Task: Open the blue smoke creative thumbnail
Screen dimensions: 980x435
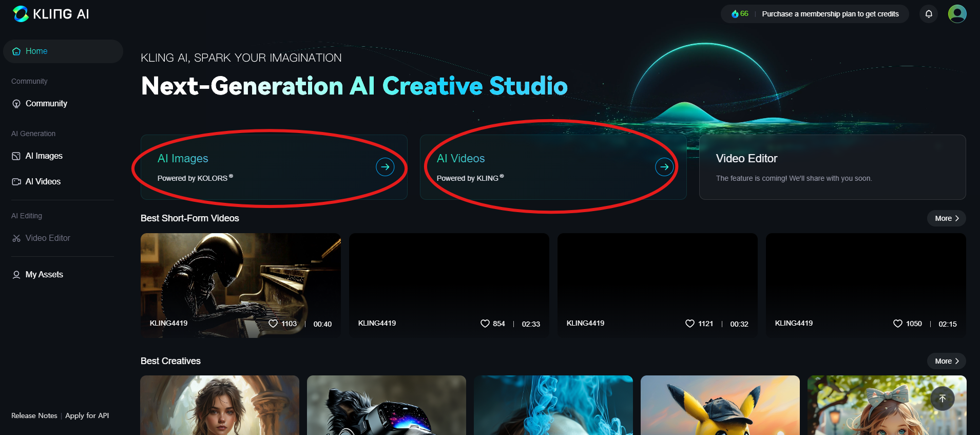Action: [553, 405]
